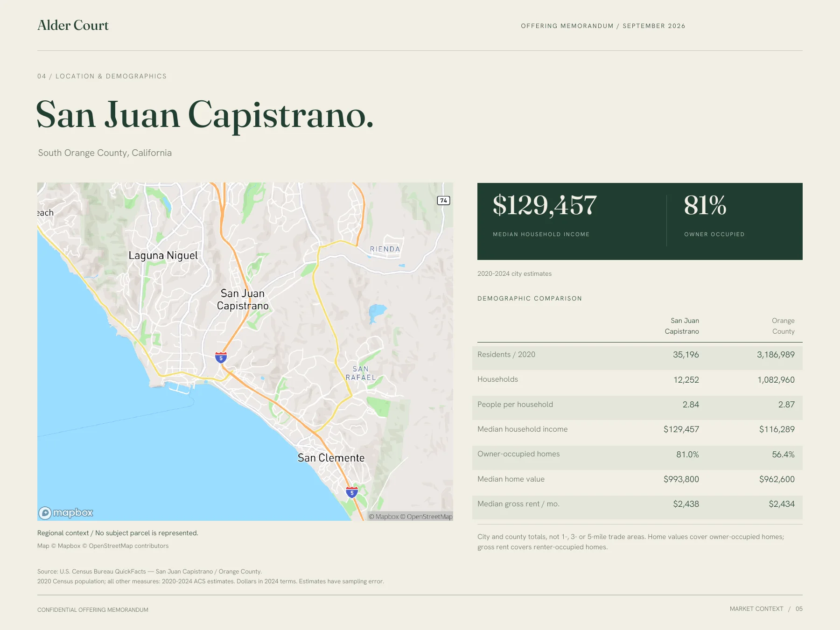This screenshot has width=840, height=630.
Task: Click the Market Context / 05 page marker
Action: point(766,609)
